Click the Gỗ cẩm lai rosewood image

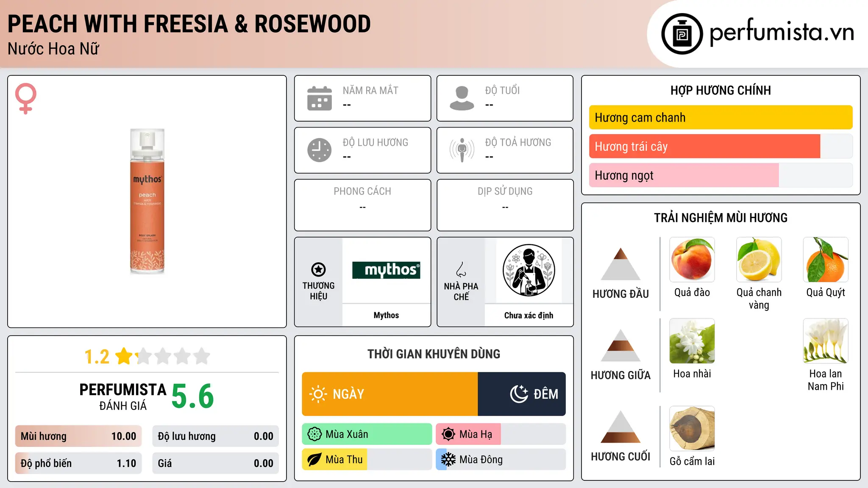point(692,429)
